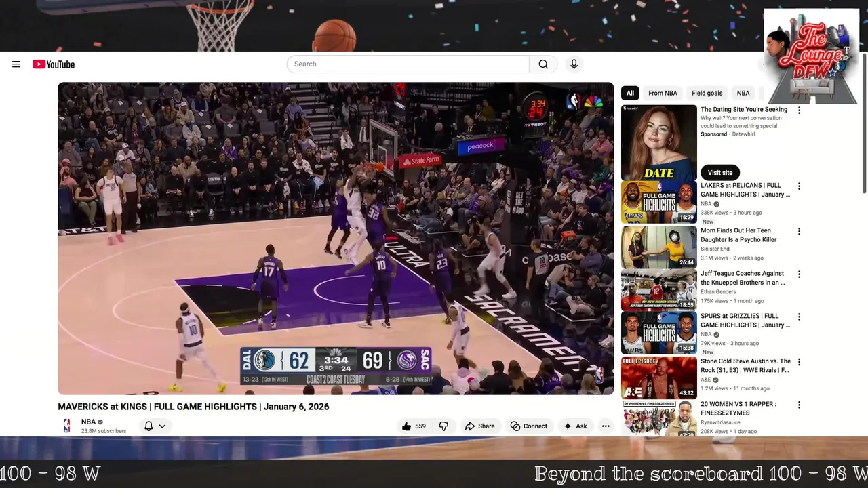Click The Lounge DFW overlay logo

pyautogui.click(x=812, y=56)
